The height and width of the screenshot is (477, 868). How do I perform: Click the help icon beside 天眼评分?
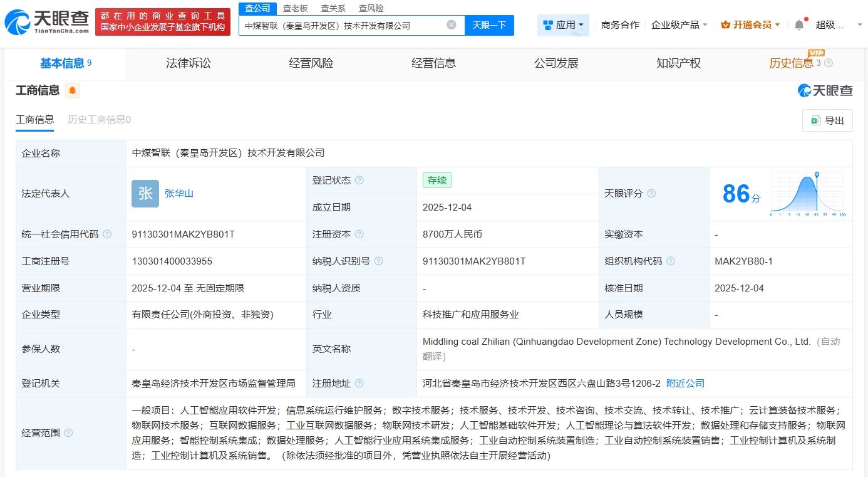[651, 194]
